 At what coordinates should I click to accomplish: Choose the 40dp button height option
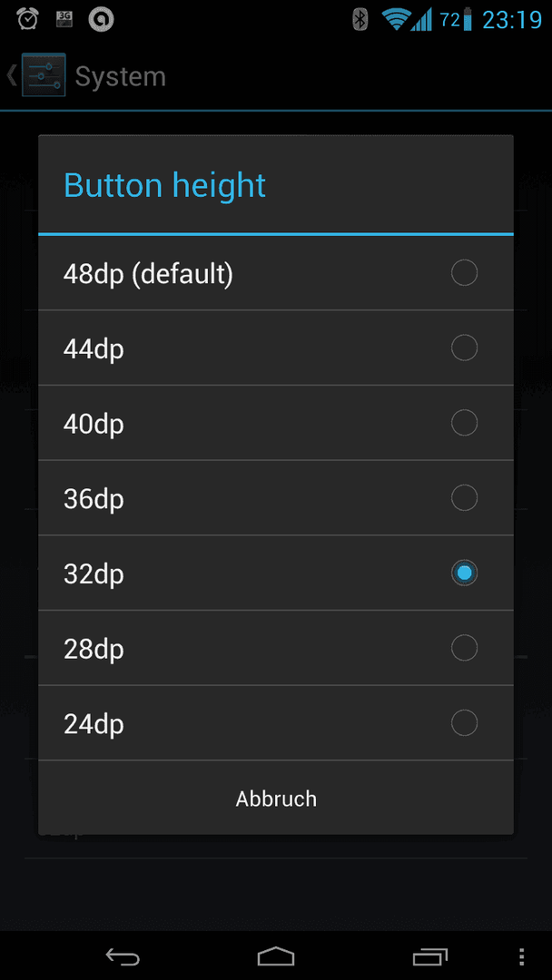[x=276, y=423]
